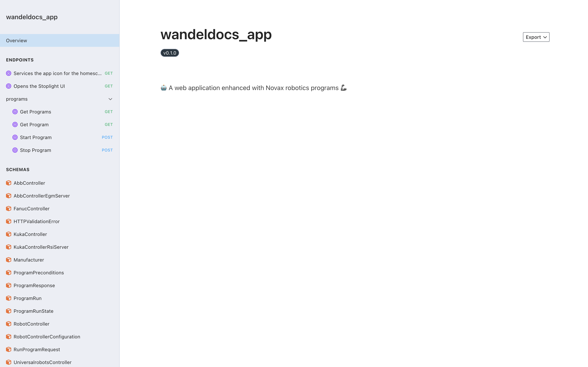
Task: Collapse the programs group chevron
Action: [110, 99]
